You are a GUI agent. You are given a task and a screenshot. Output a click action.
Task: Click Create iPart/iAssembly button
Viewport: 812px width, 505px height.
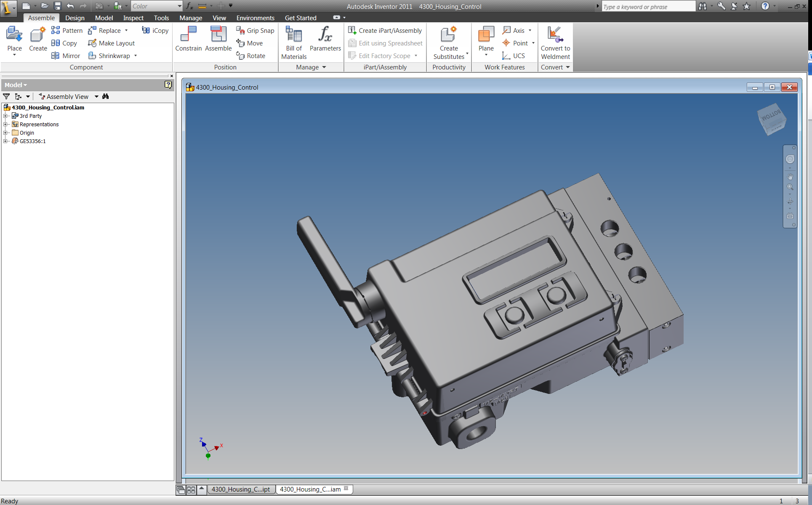(385, 30)
